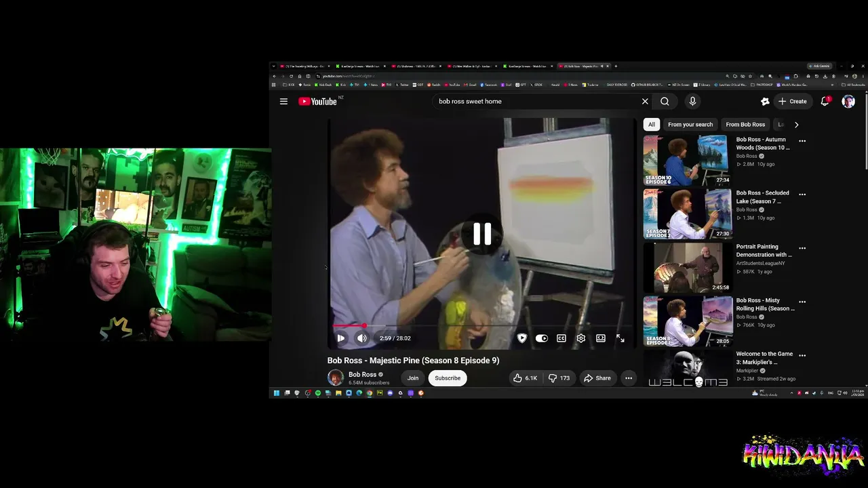Open options menu for Misty Rolling Hills video
This screenshot has width=868, height=488.
[x=802, y=302]
